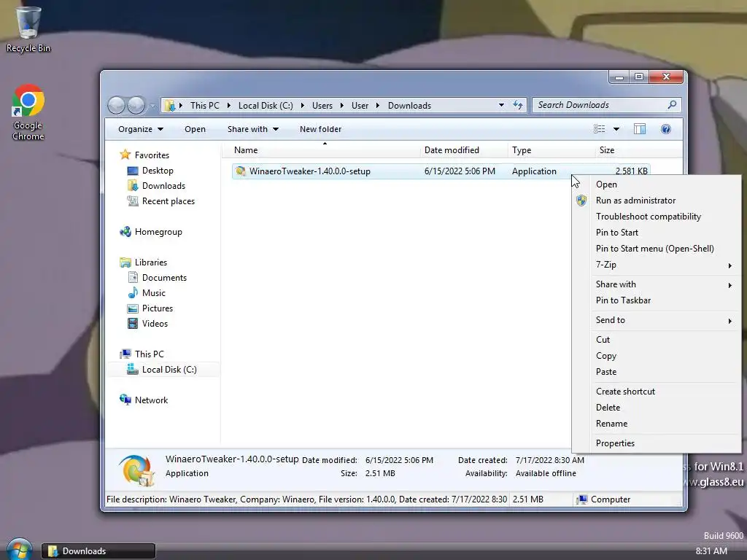This screenshot has width=747, height=560.
Task: Click the Open toolbar button
Action: click(195, 129)
